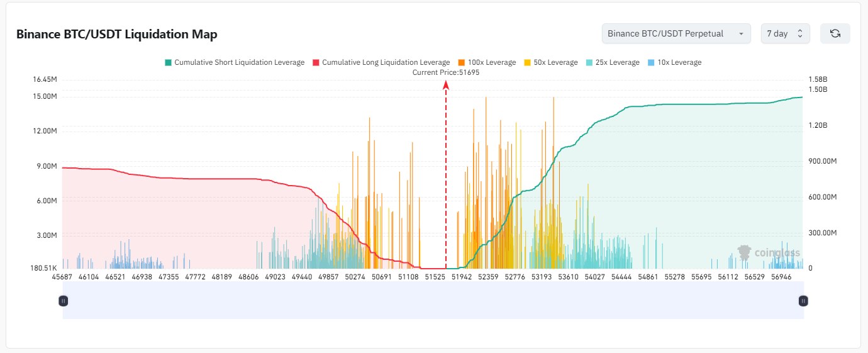Click the left range slider handle
Viewport: 868px width, 353px height.
pos(63,301)
